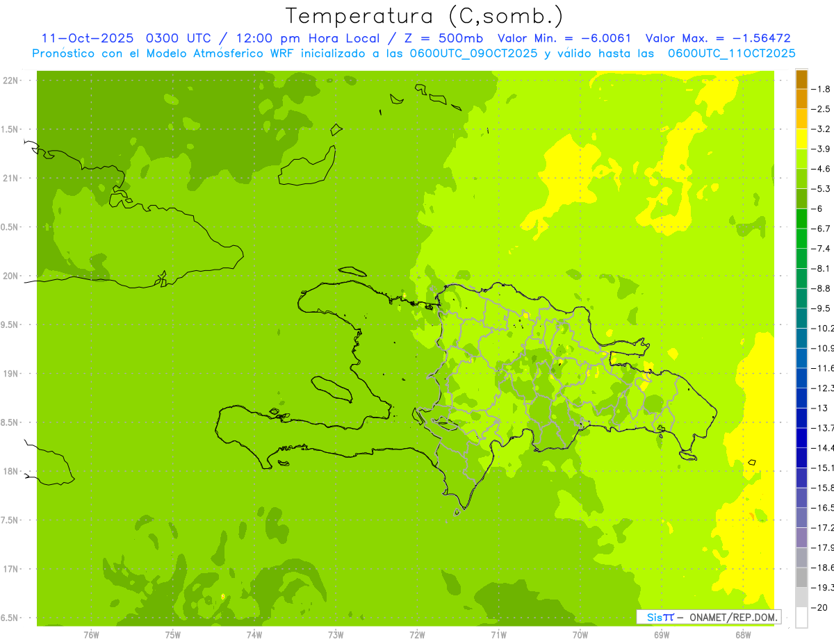
Task: Click the "ONAMET/REP.DOM." credit label
Action: coord(733,617)
